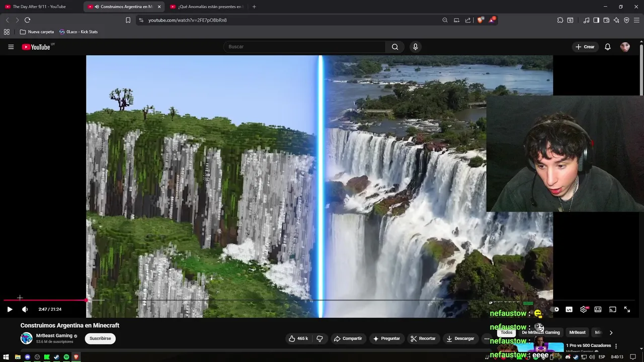
Task: Switch to the ¿Qué Anomalías tab
Action: click(x=206, y=7)
